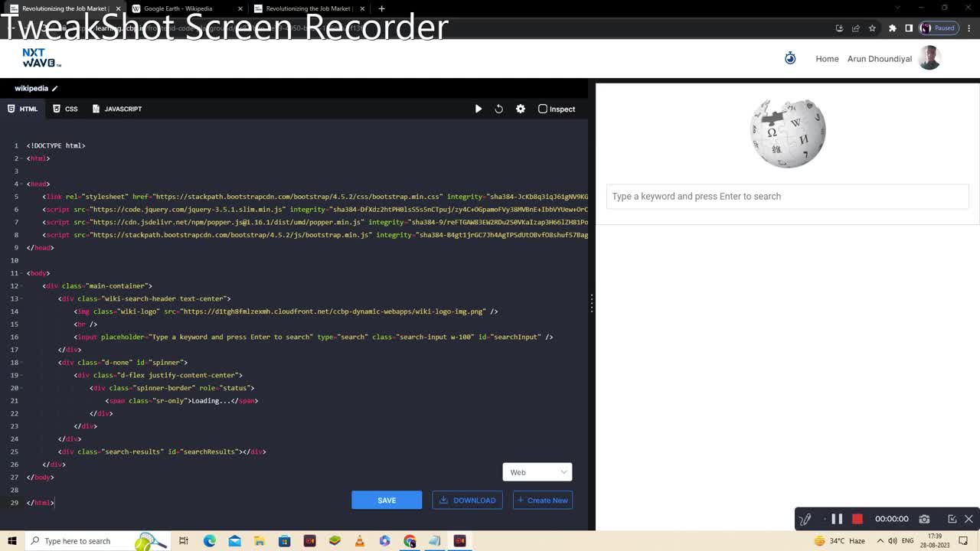Open Windows Start menu
The image size is (980, 551).
(12, 541)
